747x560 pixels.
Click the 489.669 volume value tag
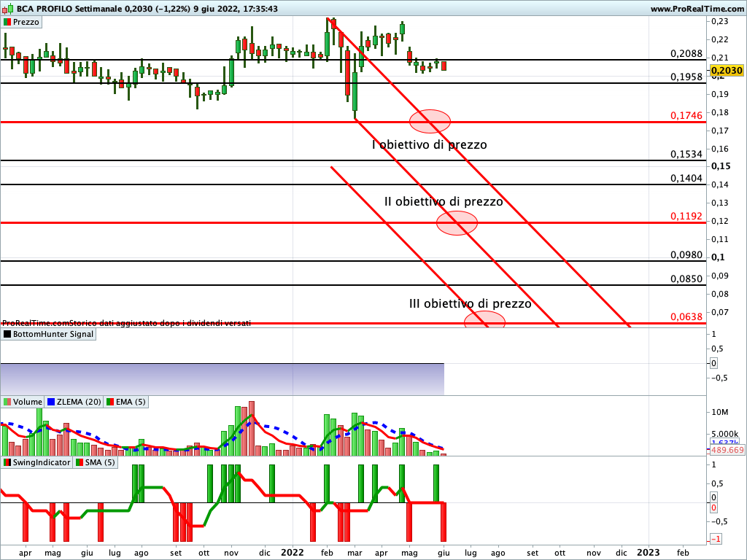click(727, 451)
